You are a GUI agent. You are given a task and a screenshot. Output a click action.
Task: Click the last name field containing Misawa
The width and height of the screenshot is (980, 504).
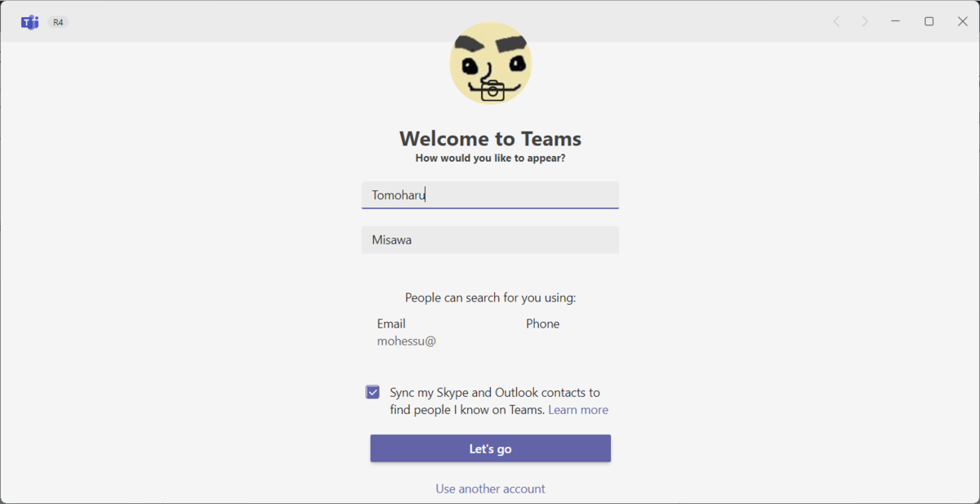[x=490, y=240]
